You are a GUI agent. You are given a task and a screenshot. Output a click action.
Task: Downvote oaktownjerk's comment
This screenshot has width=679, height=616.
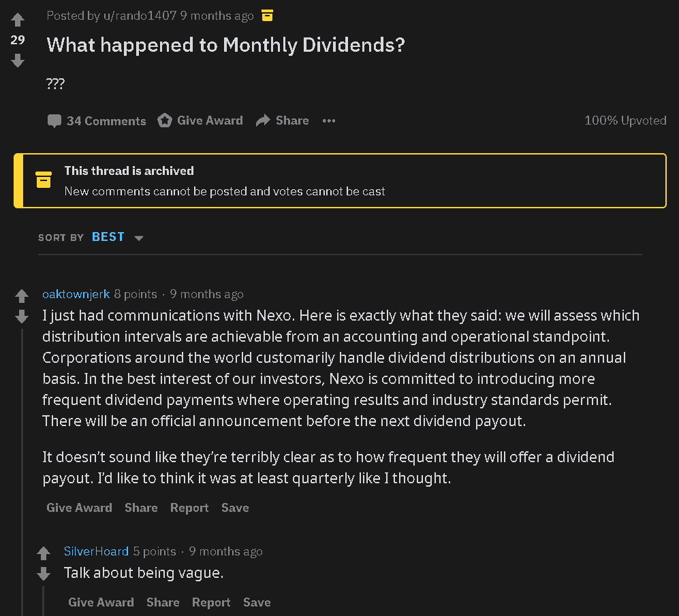coord(22,317)
